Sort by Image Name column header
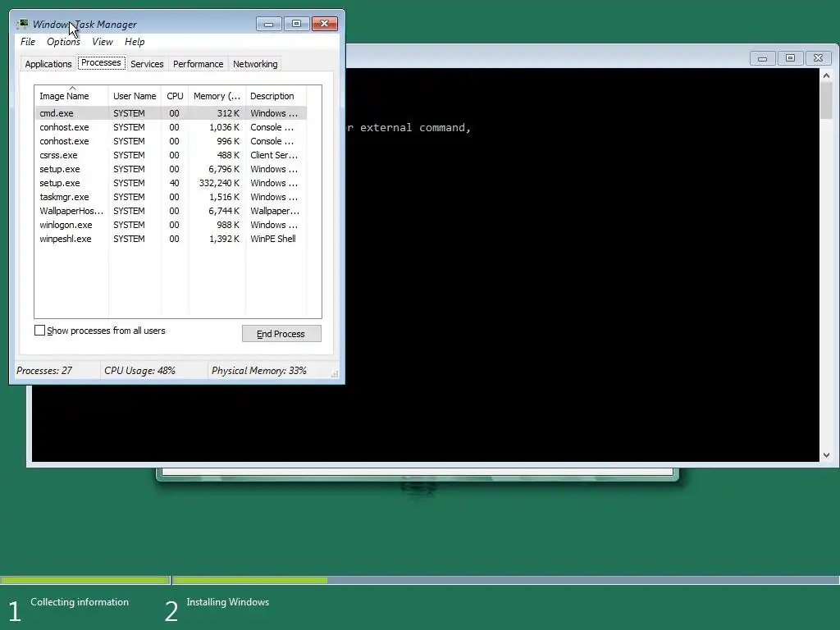Image resolution: width=840 pixels, height=630 pixels. [x=71, y=96]
